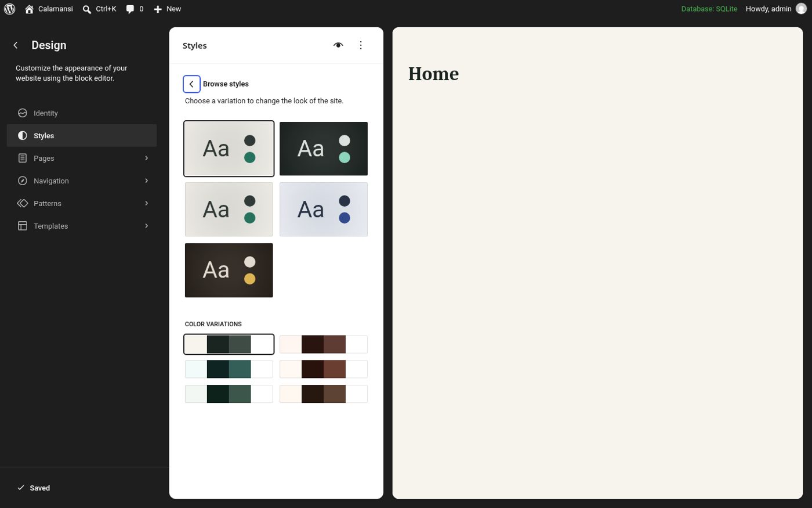Click the 'Choose a variation' description text
812x508 pixels.
(264, 101)
